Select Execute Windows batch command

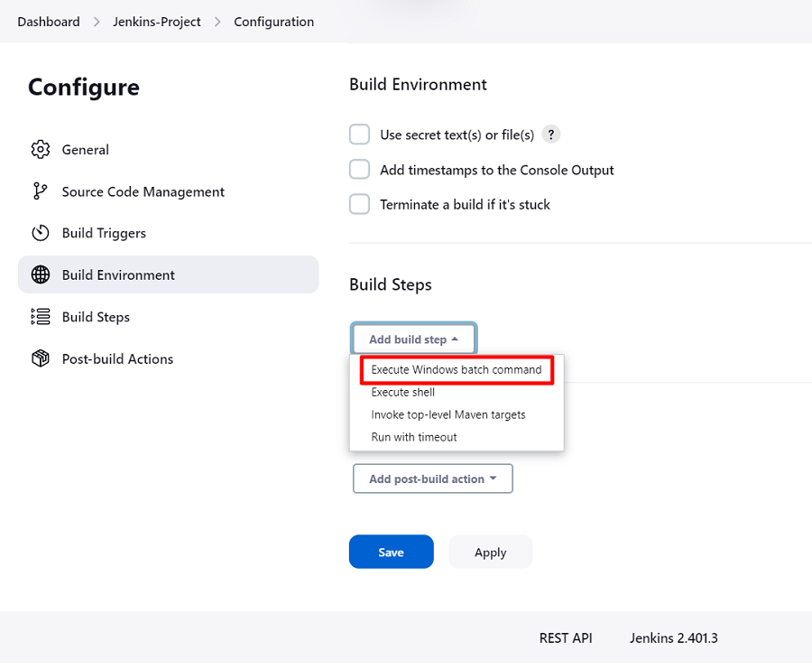coord(457,370)
